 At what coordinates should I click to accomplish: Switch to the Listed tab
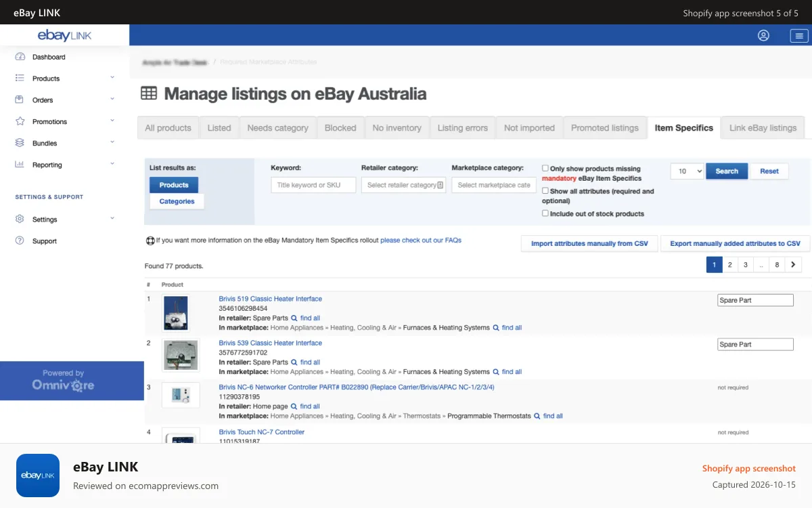[x=219, y=128]
